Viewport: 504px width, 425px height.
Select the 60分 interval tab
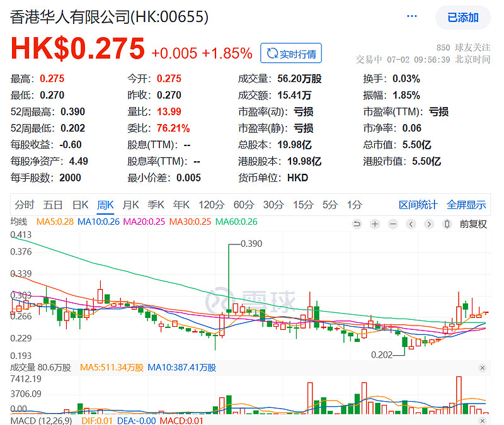tap(244, 205)
